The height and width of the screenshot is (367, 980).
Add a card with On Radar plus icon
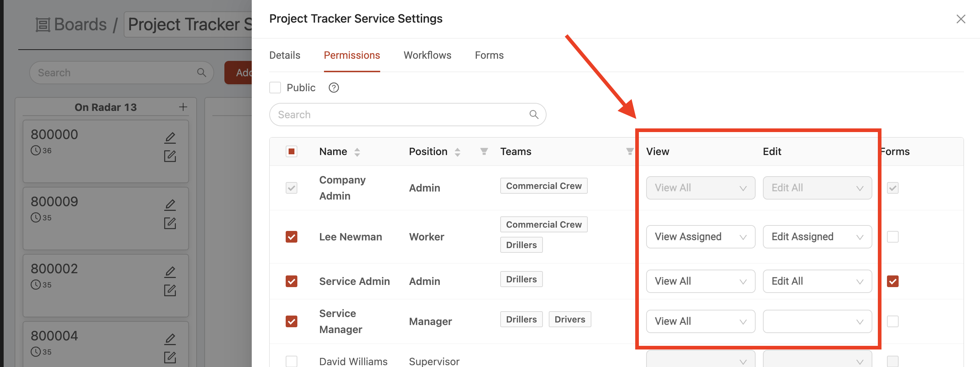[183, 107]
